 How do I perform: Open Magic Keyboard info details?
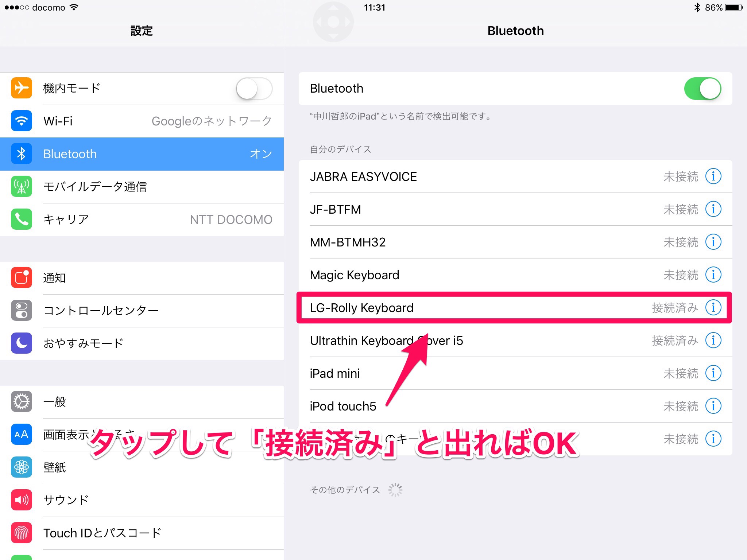pos(713,275)
